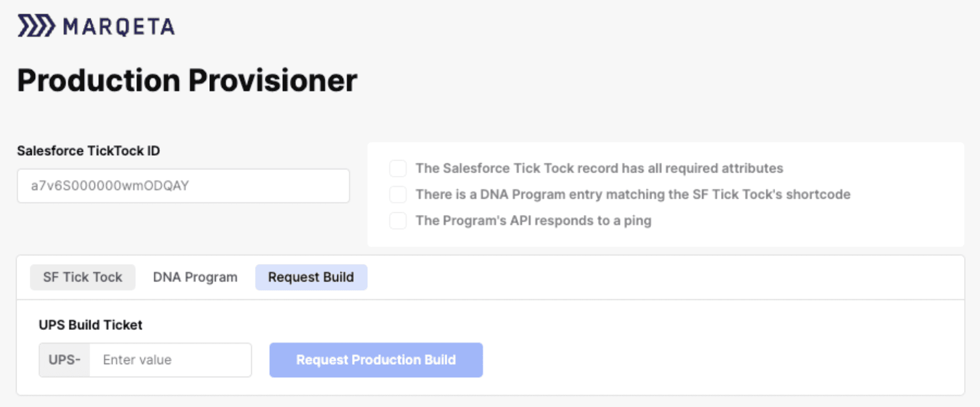Click the Salesforce TickTock ID input field

[183, 186]
